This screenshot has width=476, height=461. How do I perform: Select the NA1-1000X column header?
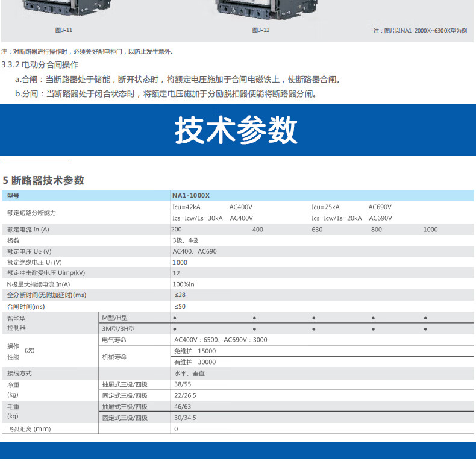(191, 196)
